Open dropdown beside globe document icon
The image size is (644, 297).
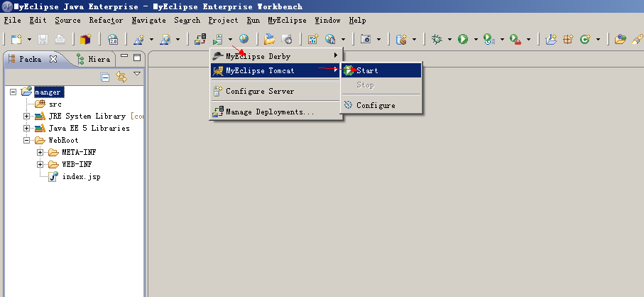[343, 40]
